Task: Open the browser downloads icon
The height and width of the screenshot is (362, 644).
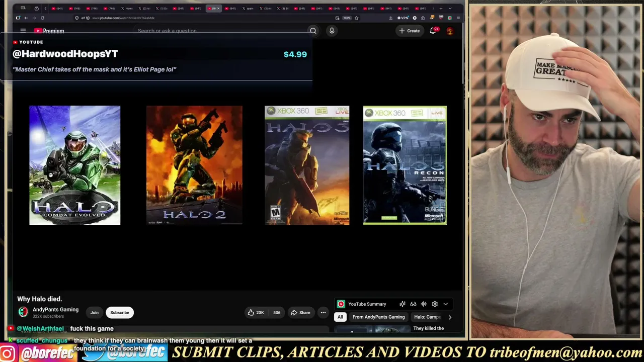Action: (x=390, y=18)
